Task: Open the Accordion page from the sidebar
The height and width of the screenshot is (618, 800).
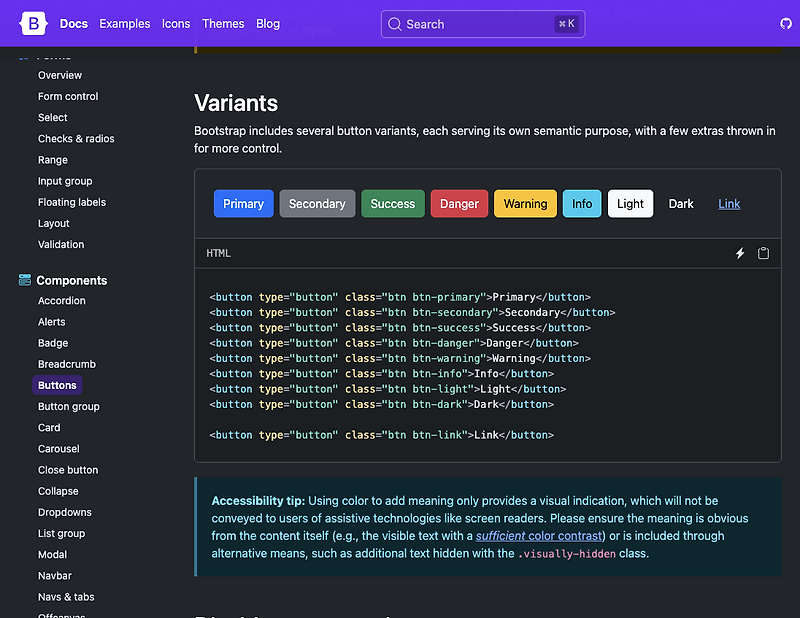Action: (61, 300)
